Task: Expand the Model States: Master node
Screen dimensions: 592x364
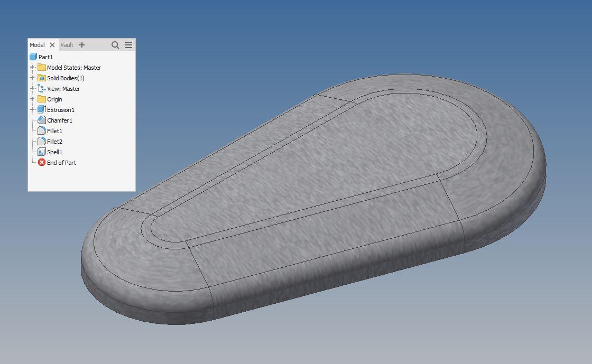Action: point(32,67)
